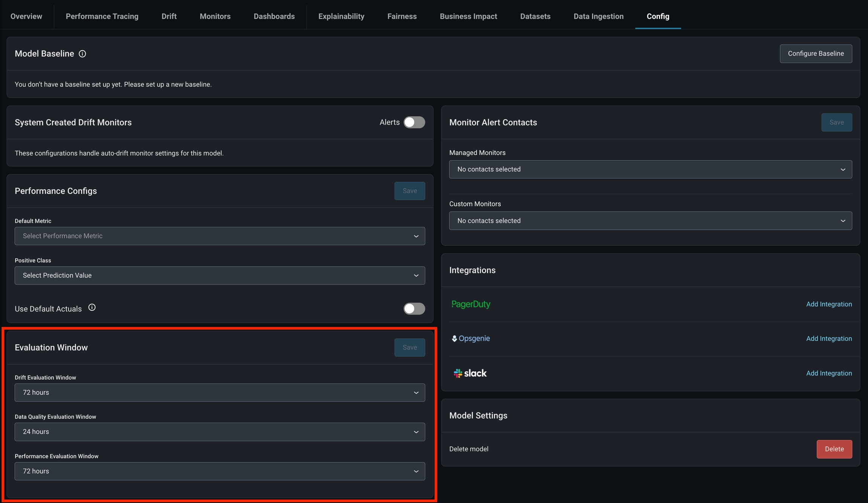Expand Performance Evaluation Window dropdown
Screen dimensions: 868x503
(220, 471)
